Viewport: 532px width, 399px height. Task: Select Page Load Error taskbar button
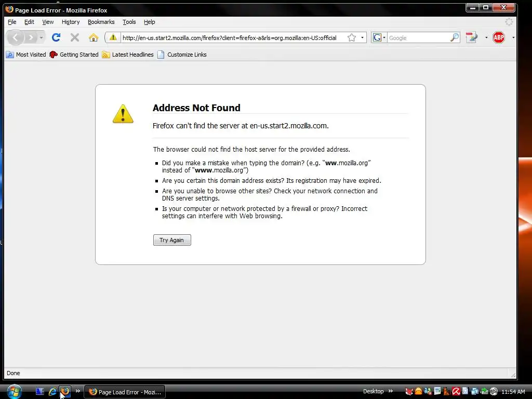click(x=125, y=392)
